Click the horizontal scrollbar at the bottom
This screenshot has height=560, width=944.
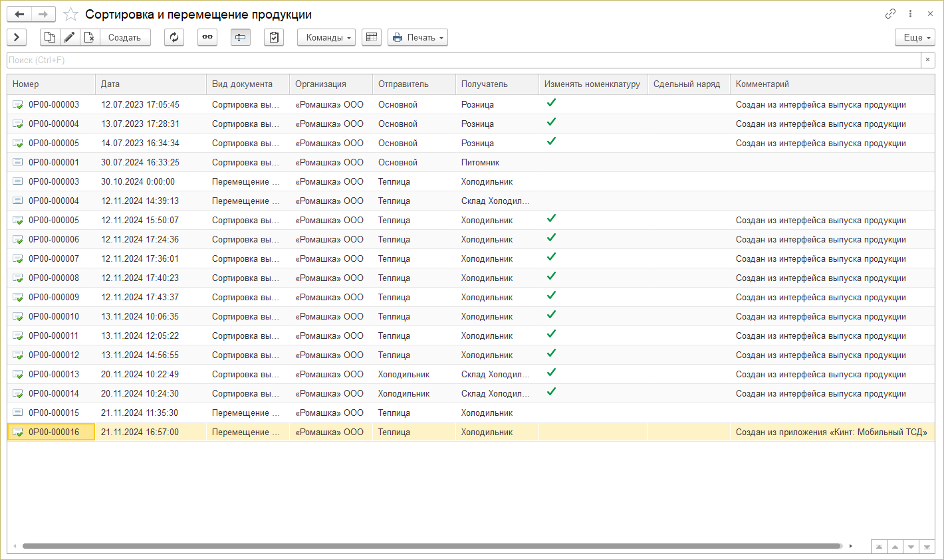coord(432,546)
